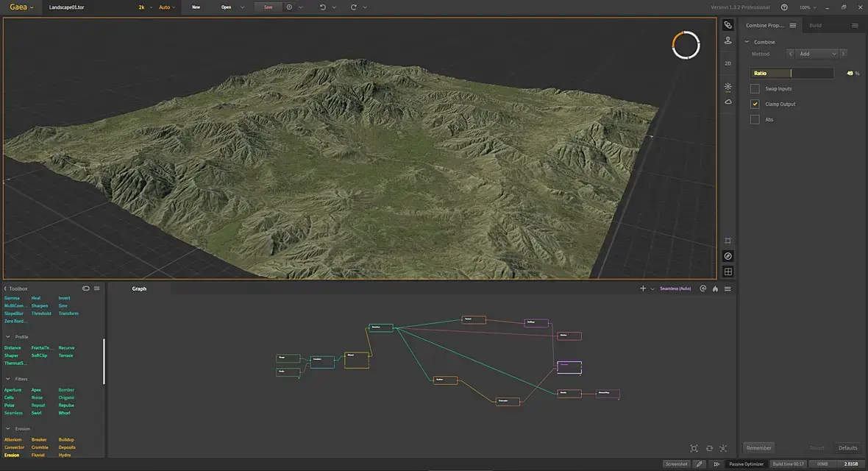Click the fast-forward build icon

tap(716, 464)
